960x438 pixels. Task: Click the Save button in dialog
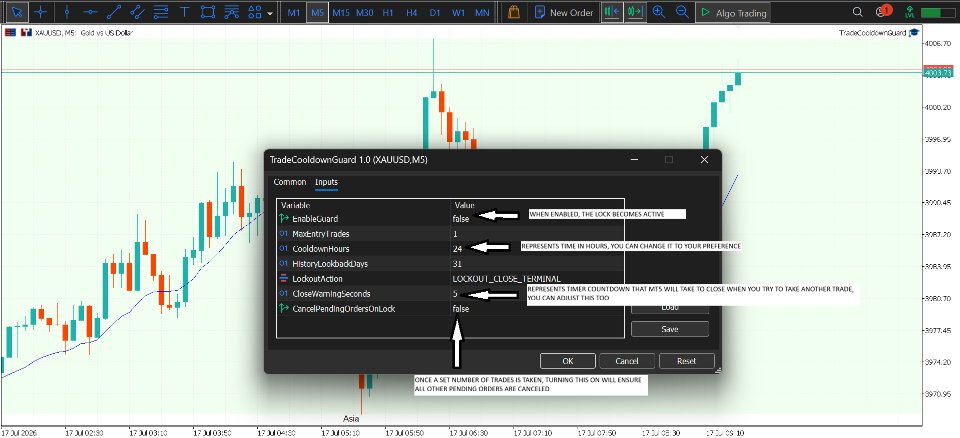pyautogui.click(x=670, y=329)
